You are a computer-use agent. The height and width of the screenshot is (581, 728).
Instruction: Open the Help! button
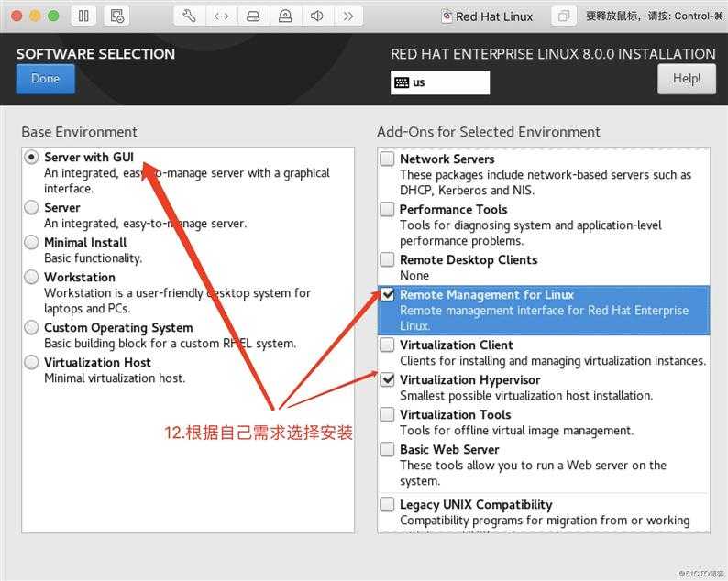click(x=686, y=79)
